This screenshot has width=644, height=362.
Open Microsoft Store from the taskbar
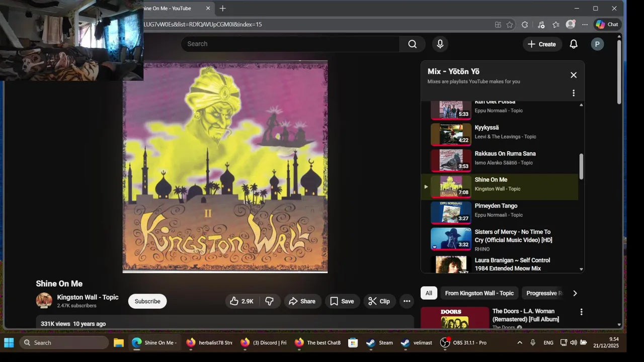click(x=353, y=343)
